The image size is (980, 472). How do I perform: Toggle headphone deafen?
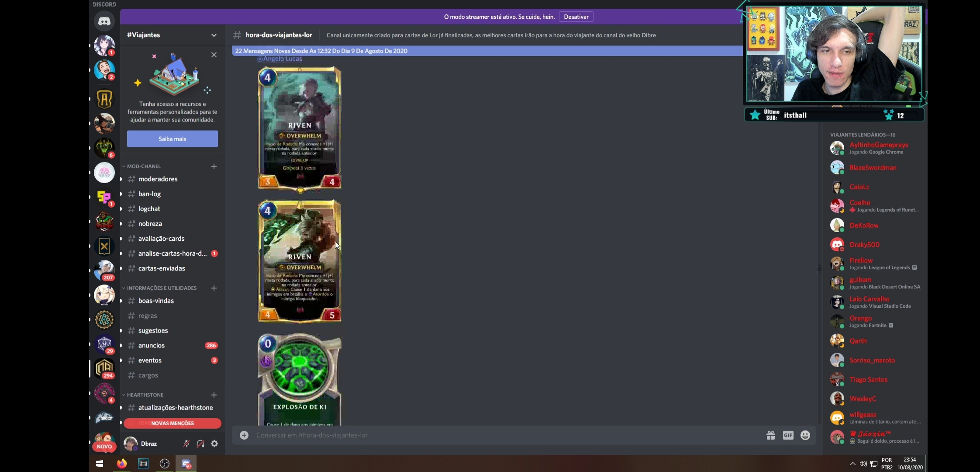pyautogui.click(x=200, y=444)
